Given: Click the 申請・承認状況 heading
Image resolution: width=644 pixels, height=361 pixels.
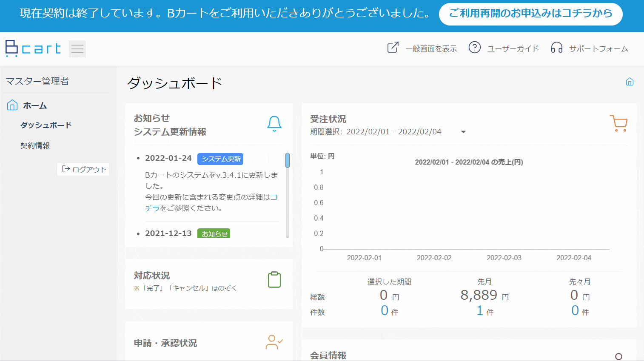Looking at the screenshot, I should pos(165,343).
